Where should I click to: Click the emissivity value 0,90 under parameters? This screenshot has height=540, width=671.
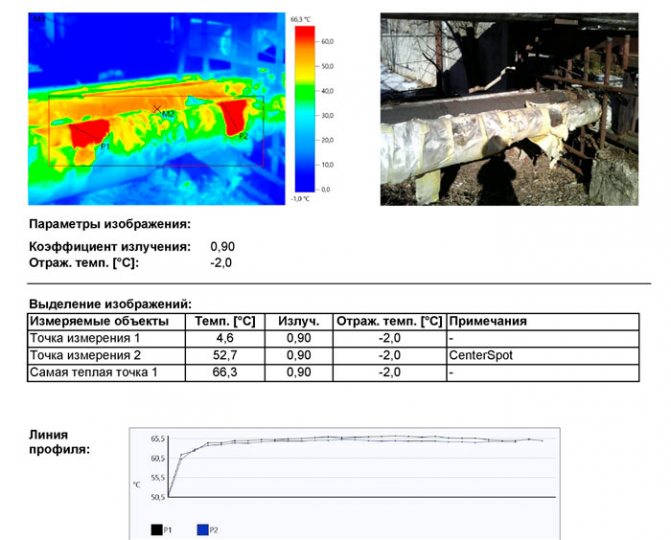222,246
